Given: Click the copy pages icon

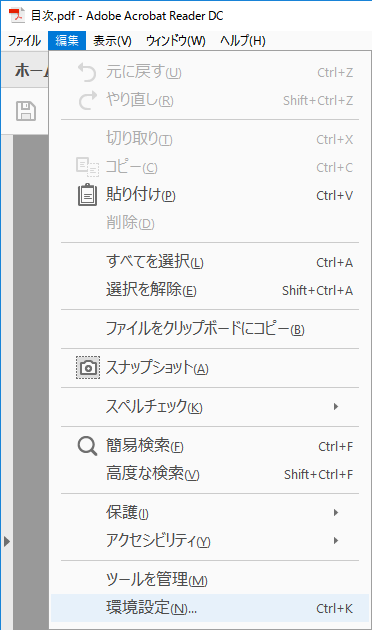Looking at the screenshot, I should (87, 167).
